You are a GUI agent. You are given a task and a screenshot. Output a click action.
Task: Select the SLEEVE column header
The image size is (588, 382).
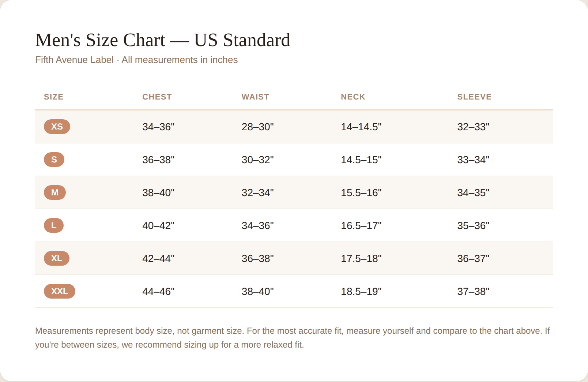coord(474,97)
